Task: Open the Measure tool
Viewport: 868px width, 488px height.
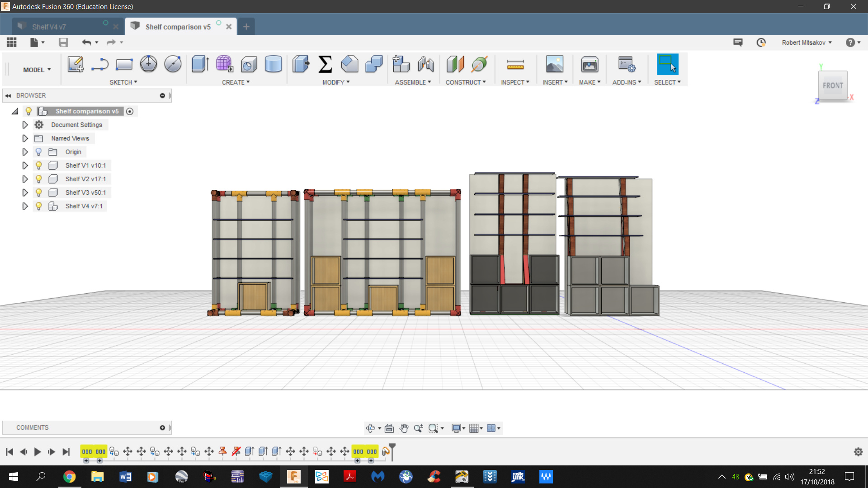Action: click(515, 64)
